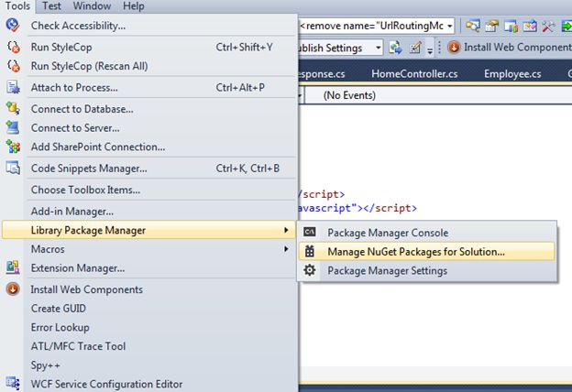The width and height of the screenshot is (572, 392).
Task: Click the Code Snippets Manager icon
Action: coord(13,169)
